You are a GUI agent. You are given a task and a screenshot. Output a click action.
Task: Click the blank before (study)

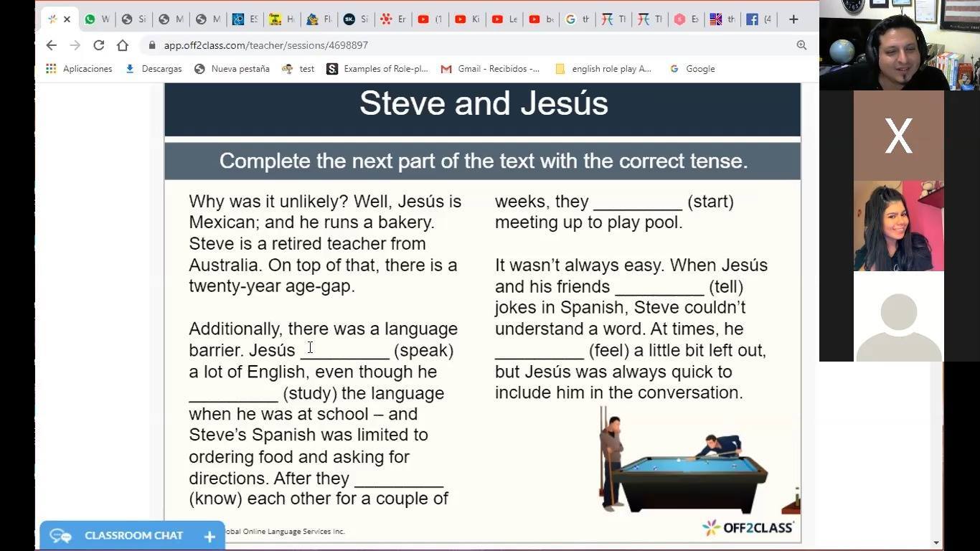click(x=233, y=394)
